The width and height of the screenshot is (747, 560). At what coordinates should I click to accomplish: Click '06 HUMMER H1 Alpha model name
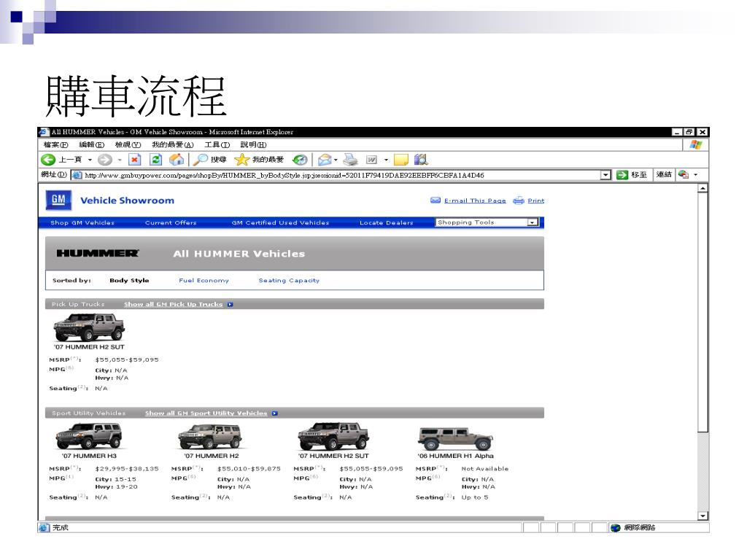[456, 456]
